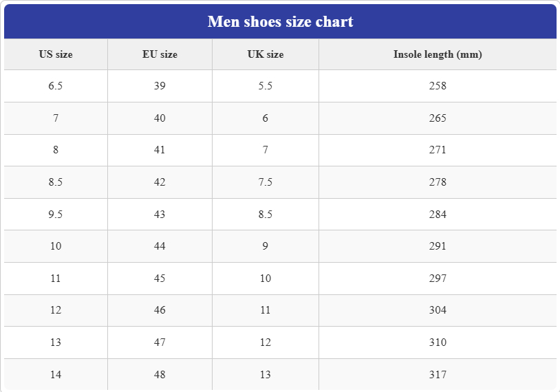Select the UK size column header
This screenshot has width=560, height=392.
pyautogui.click(x=266, y=54)
